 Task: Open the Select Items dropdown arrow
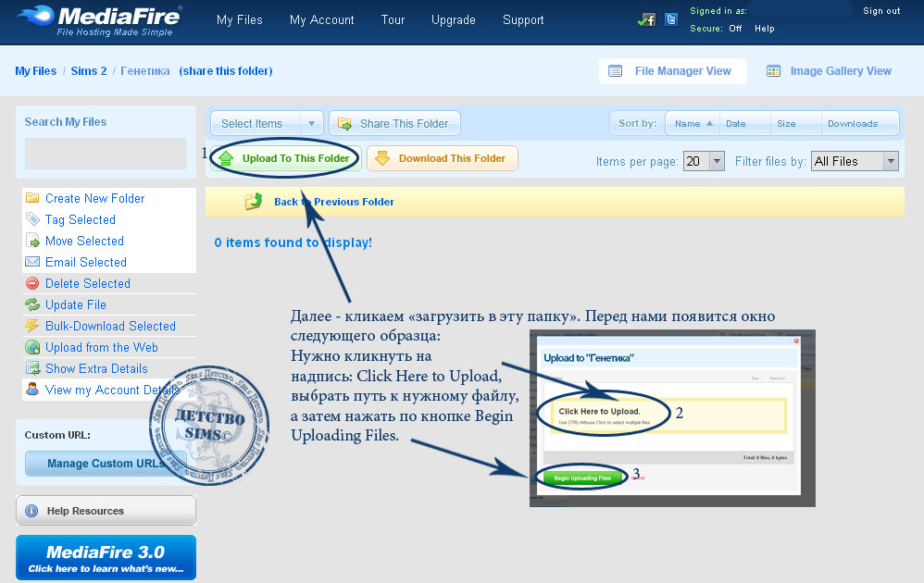(311, 124)
